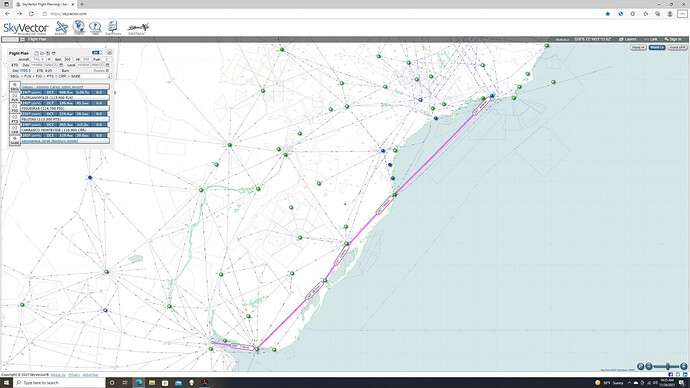The height and width of the screenshot is (388, 690).
Task: Click the browser back arrow
Action: pyautogui.click(x=7, y=14)
